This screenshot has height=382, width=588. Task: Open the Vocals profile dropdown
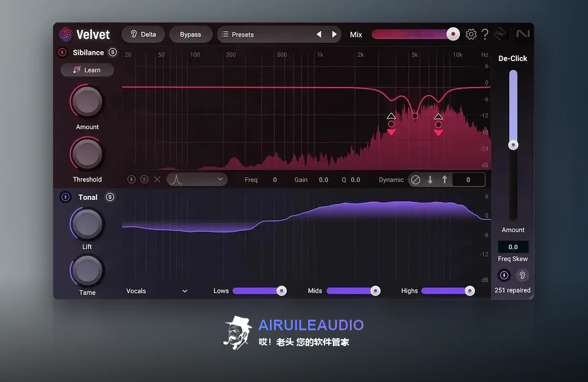point(157,291)
